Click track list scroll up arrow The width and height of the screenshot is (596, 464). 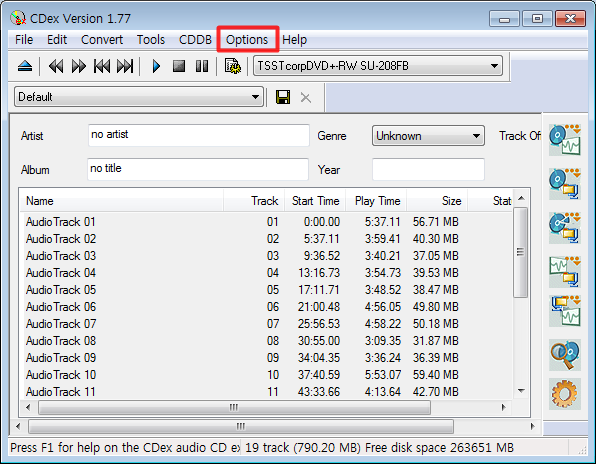[x=521, y=198]
